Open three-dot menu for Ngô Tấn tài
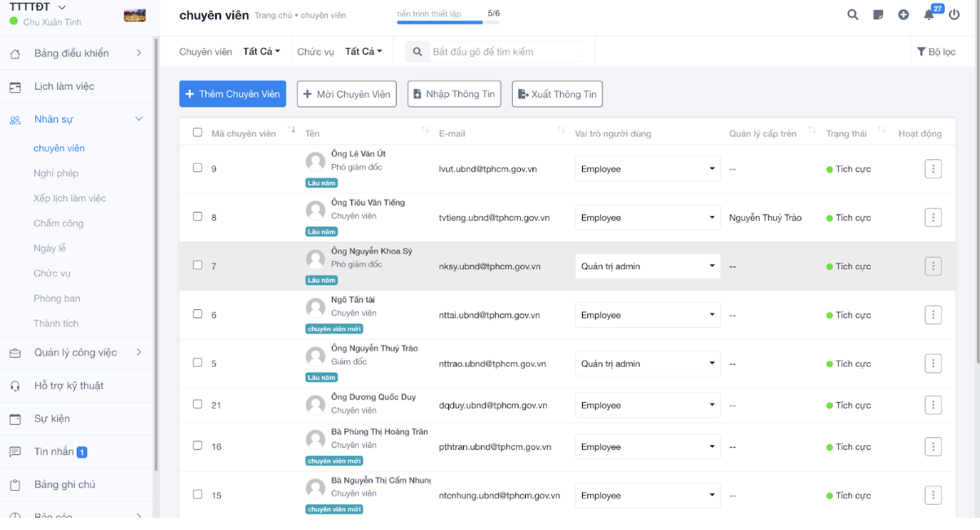Image resolution: width=980 pixels, height=530 pixels. [x=934, y=315]
